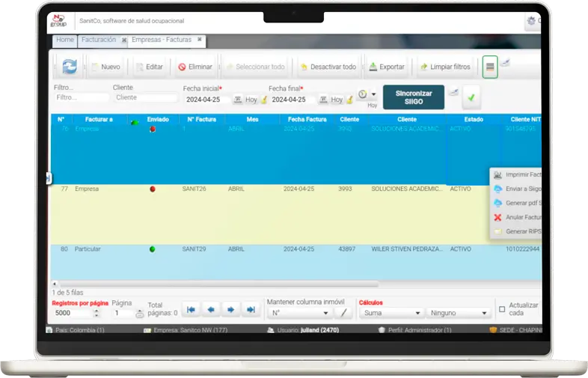Switch to the Home tab
Image resolution: width=588 pixels, height=378 pixels.
pos(65,40)
